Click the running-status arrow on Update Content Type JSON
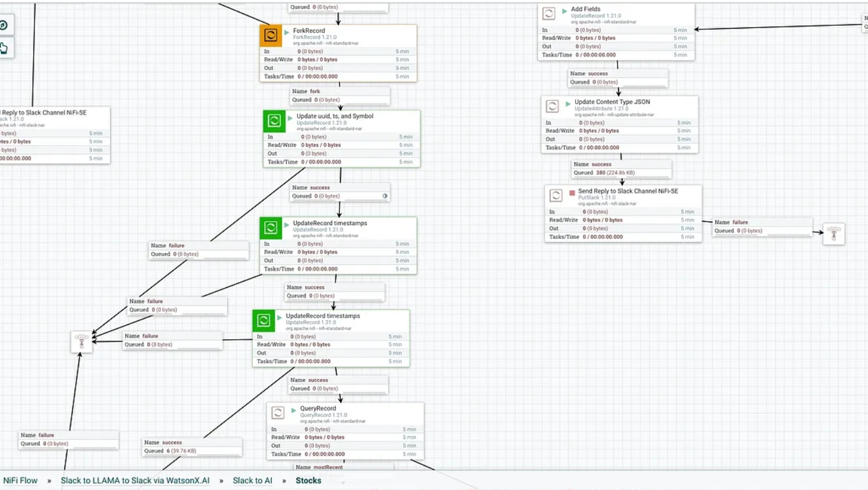Image resolution: width=868 pixels, height=490 pixels. point(568,104)
